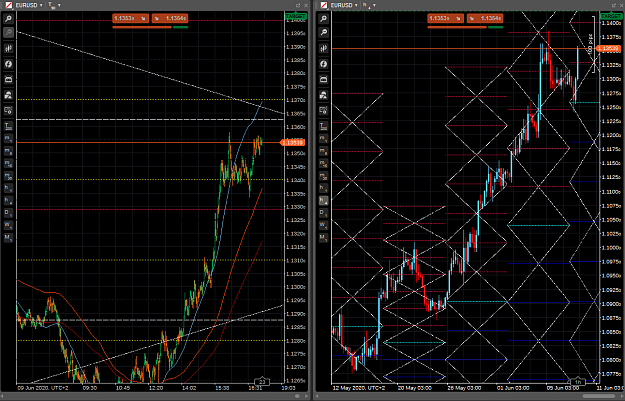Switch left chart to h1 timeframe

click(x=8, y=188)
